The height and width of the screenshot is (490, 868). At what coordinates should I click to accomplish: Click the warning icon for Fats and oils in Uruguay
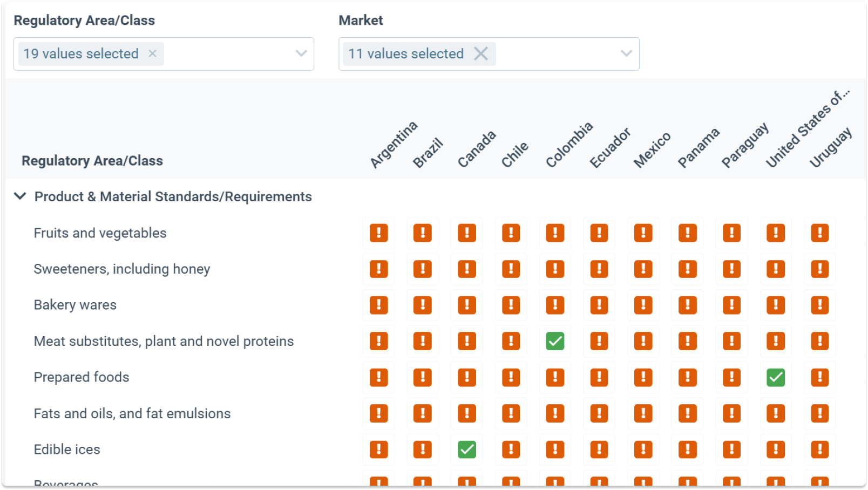(x=819, y=413)
